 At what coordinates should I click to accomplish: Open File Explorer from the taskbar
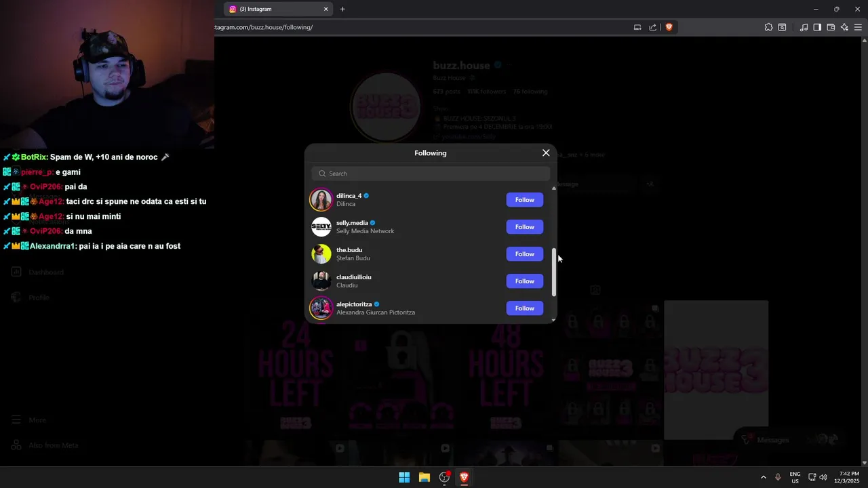425,477
